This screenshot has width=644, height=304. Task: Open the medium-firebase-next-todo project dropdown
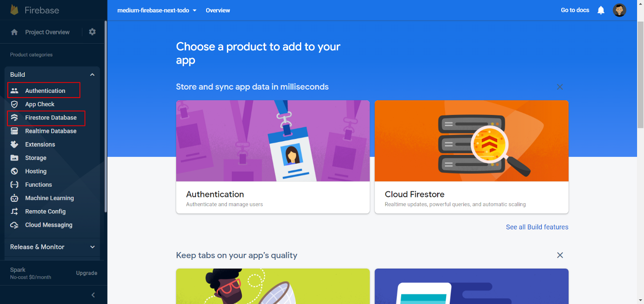(x=157, y=10)
